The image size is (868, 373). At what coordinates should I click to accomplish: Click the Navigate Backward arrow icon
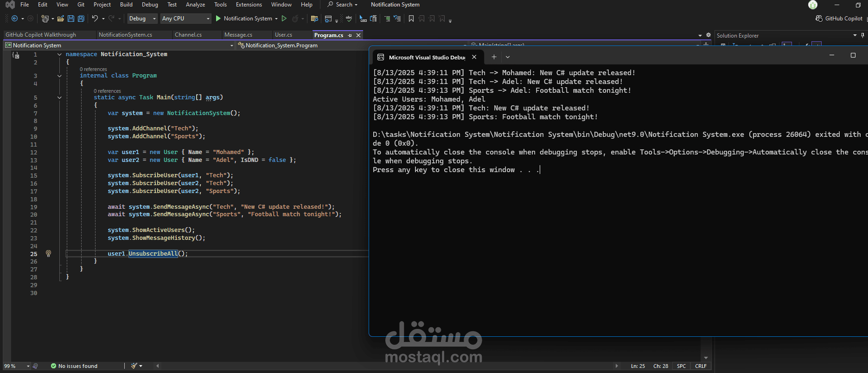click(15, 19)
